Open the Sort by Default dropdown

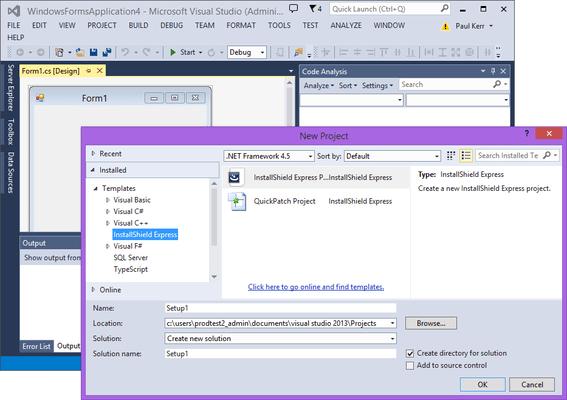[x=436, y=156]
